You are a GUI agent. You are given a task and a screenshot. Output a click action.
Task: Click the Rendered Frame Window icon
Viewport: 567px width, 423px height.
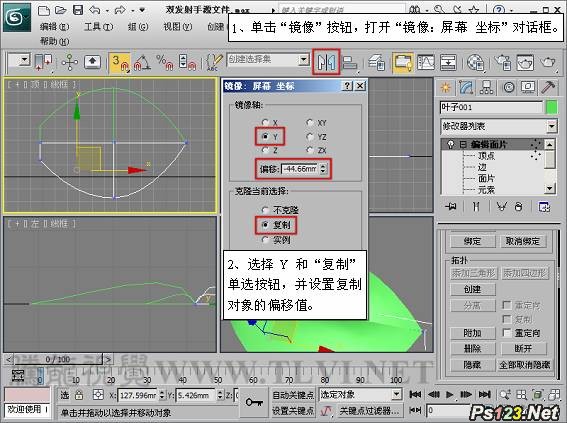pos(525,63)
